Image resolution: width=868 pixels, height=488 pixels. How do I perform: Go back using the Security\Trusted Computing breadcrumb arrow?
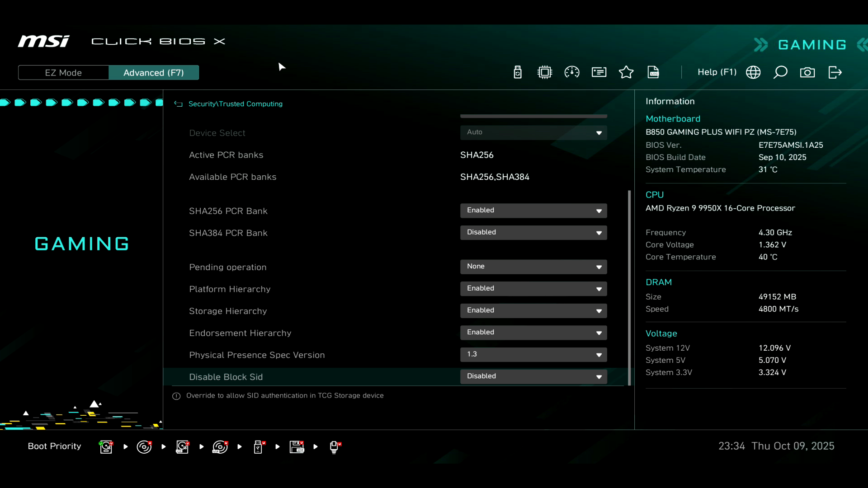pos(179,104)
